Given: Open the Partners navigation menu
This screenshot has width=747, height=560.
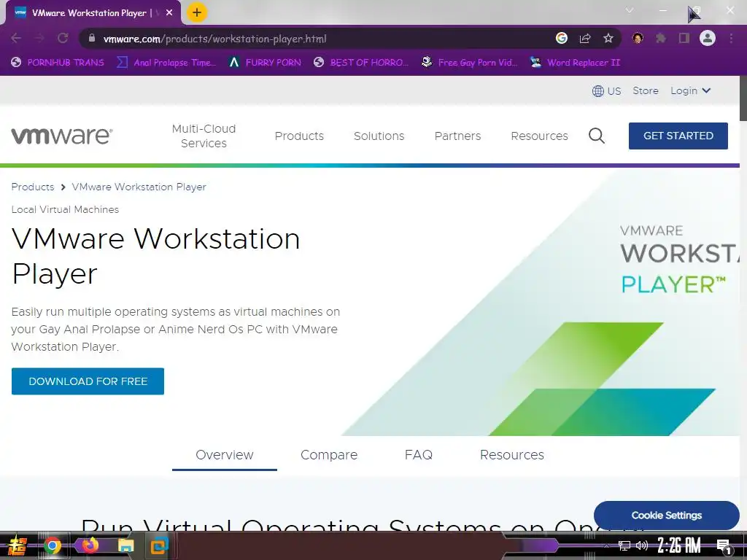Looking at the screenshot, I should (x=458, y=136).
